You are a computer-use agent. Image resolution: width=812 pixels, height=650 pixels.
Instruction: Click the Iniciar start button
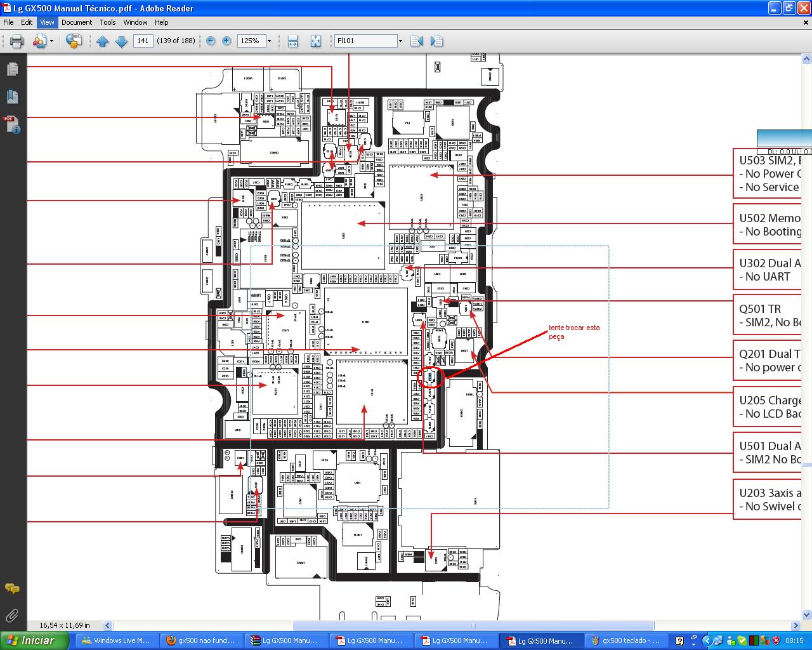click(x=34, y=640)
